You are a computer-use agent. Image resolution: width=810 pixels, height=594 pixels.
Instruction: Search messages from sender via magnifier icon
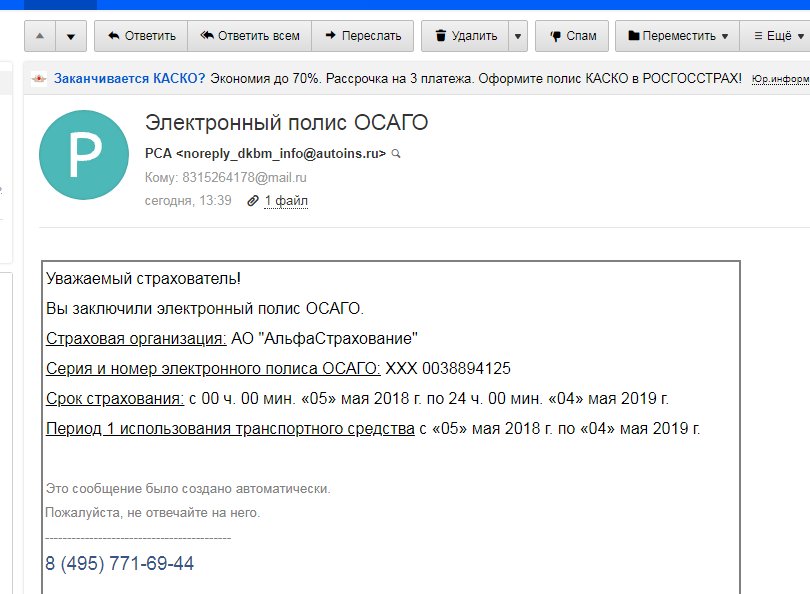pyautogui.click(x=396, y=154)
